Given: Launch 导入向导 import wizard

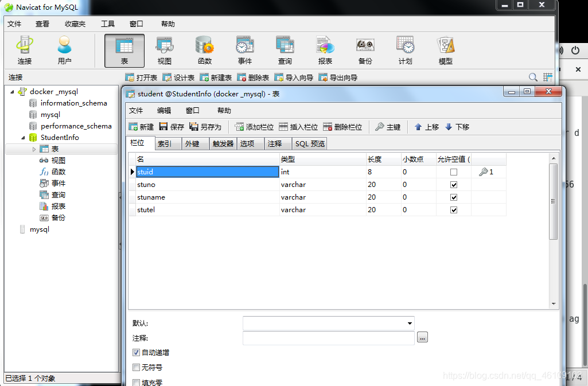Looking at the screenshot, I should [294, 77].
